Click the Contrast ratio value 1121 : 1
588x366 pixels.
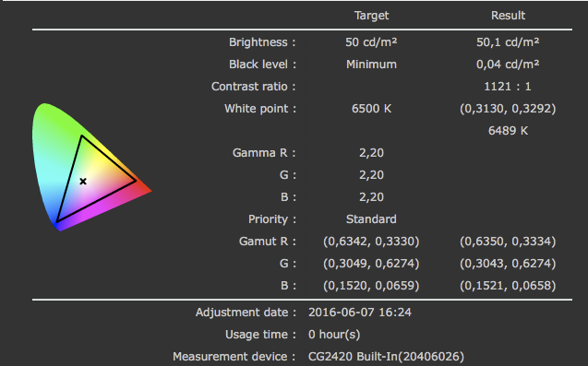pos(508,86)
